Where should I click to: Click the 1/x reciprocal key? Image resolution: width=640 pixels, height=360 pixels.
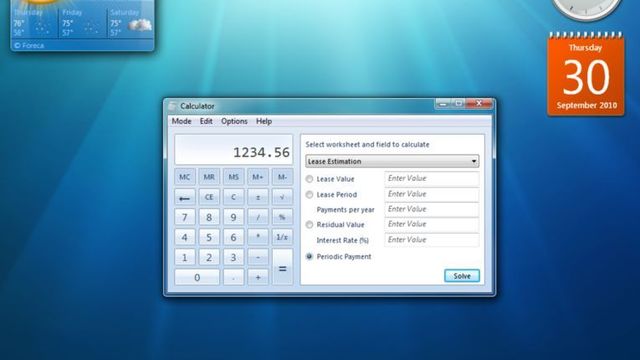[282, 237]
